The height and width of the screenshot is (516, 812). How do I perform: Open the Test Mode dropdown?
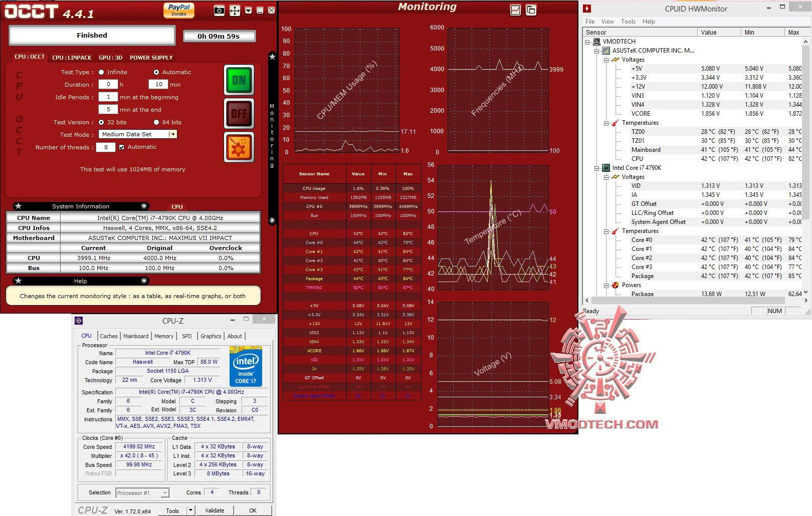(172, 134)
